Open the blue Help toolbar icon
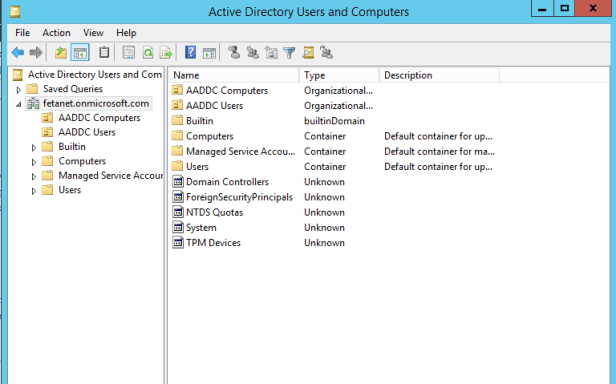Viewport: 616px width, 384px height. [x=191, y=52]
